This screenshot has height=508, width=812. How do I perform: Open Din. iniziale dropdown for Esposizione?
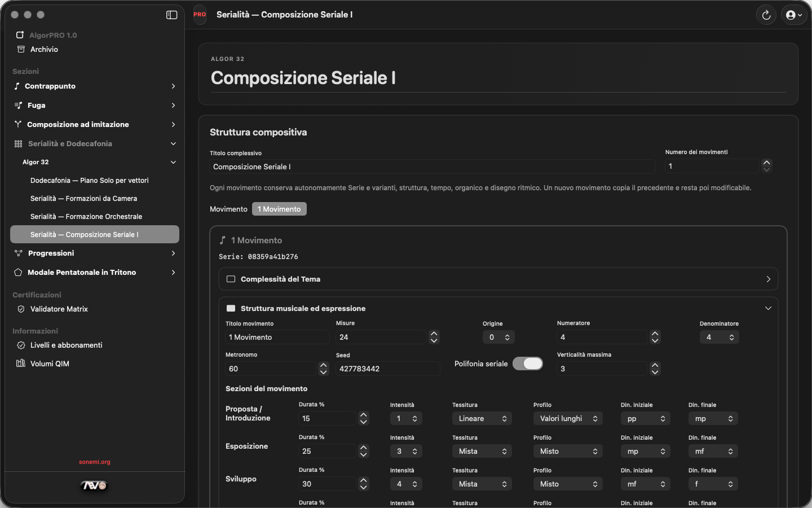[646, 451]
